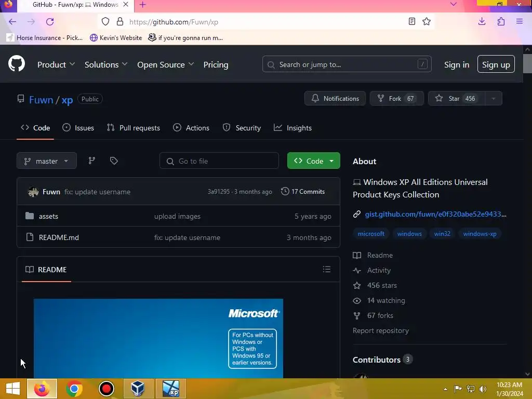Switch to the Code tab
The height and width of the screenshot is (399, 532).
tap(35, 128)
